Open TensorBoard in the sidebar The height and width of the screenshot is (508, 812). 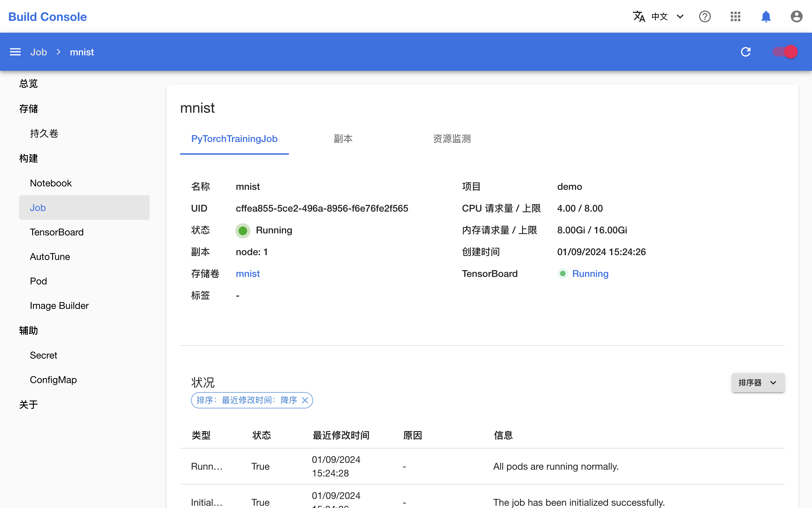57,232
